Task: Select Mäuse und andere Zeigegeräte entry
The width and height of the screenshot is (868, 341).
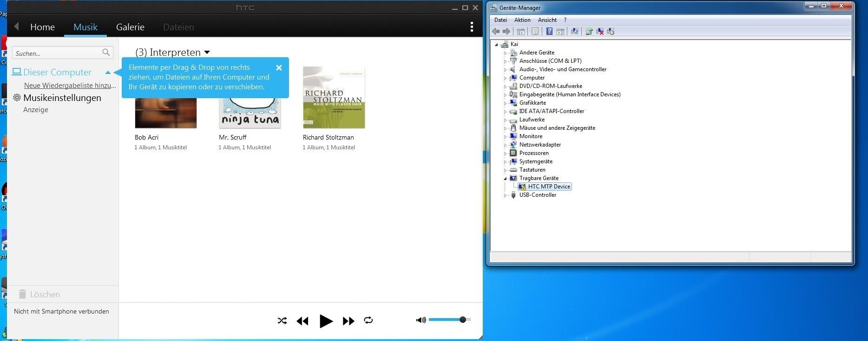Action: tap(557, 128)
